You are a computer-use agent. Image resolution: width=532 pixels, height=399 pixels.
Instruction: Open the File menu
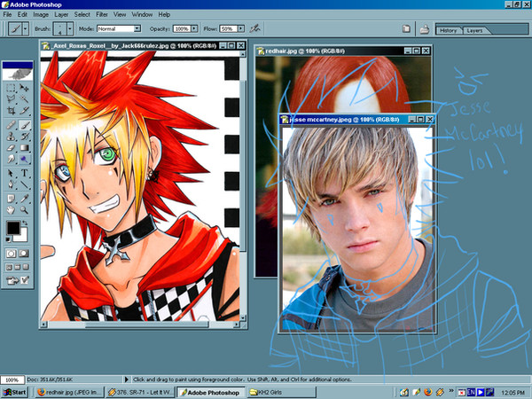pyautogui.click(x=7, y=14)
